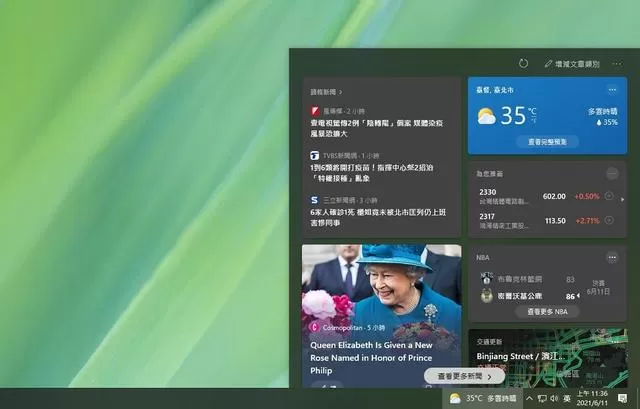The image size is (640, 409).
Task: Open the Action Center notifications icon
Action: click(622, 398)
